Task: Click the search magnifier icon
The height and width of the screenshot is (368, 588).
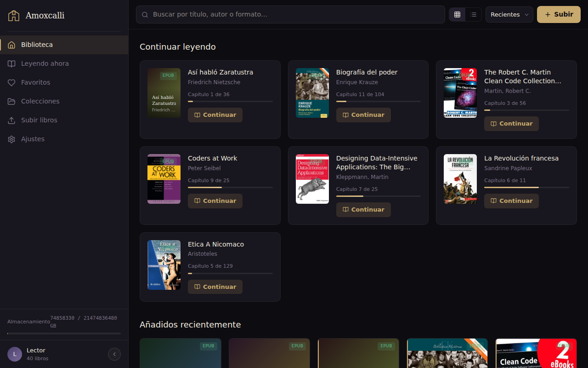Action: pos(145,15)
